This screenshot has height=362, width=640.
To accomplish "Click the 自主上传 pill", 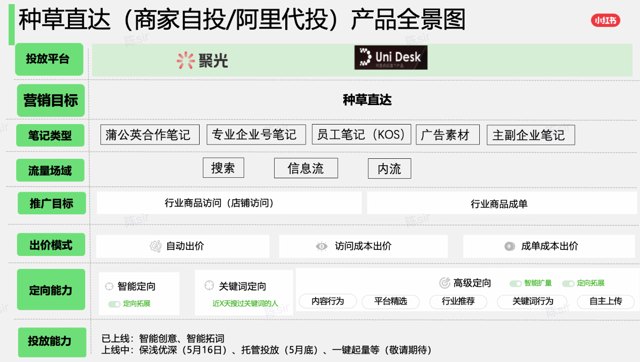I will [x=606, y=301].
